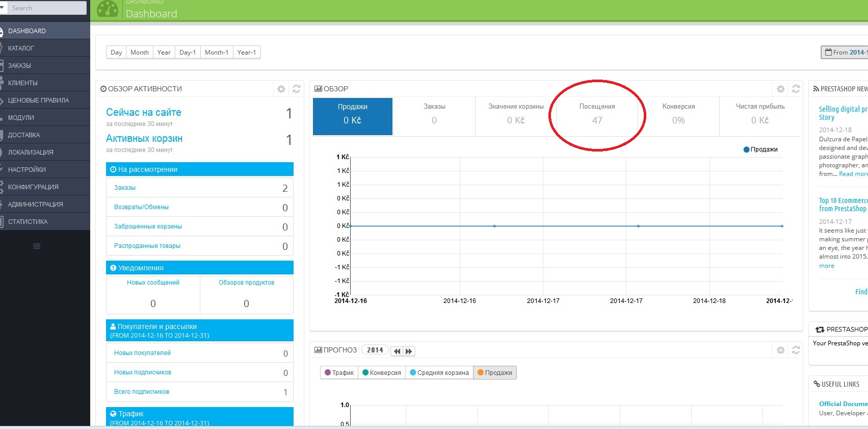Collapse the sidebar menu with hamburger icon
Screen dimensions: 868x429
tap(37, 246)
